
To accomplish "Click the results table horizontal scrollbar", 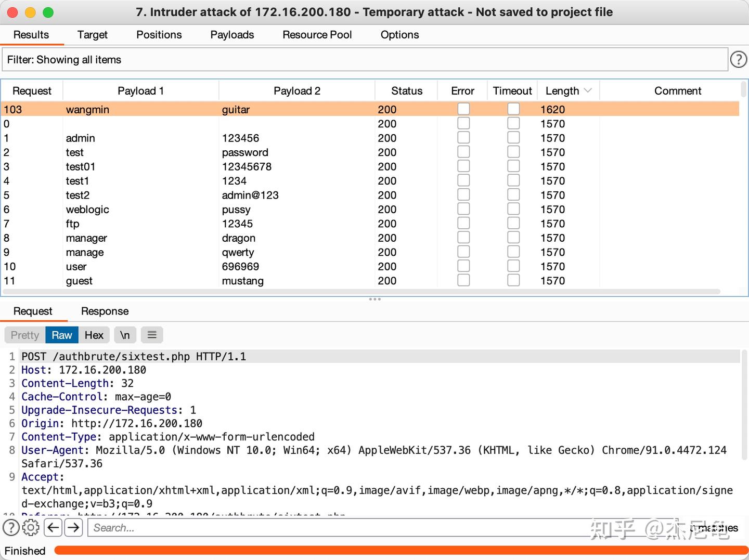I will [362, 292].
